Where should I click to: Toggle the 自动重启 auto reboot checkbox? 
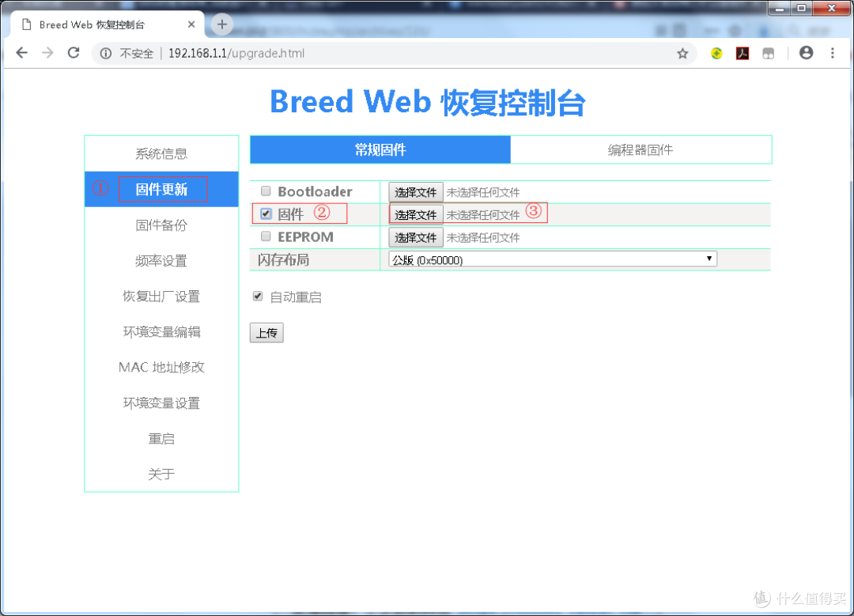(x=258, y=297)
